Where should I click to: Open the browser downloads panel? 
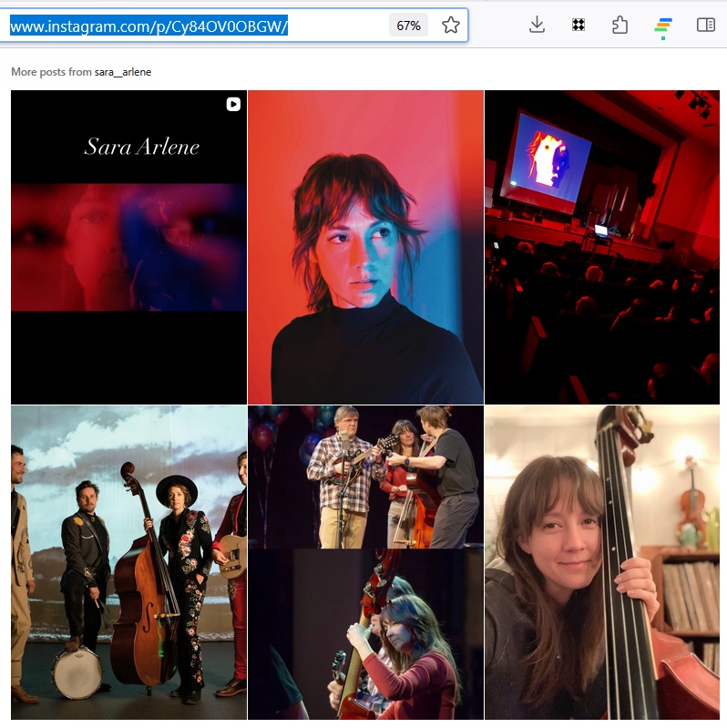tap(537, 26)
